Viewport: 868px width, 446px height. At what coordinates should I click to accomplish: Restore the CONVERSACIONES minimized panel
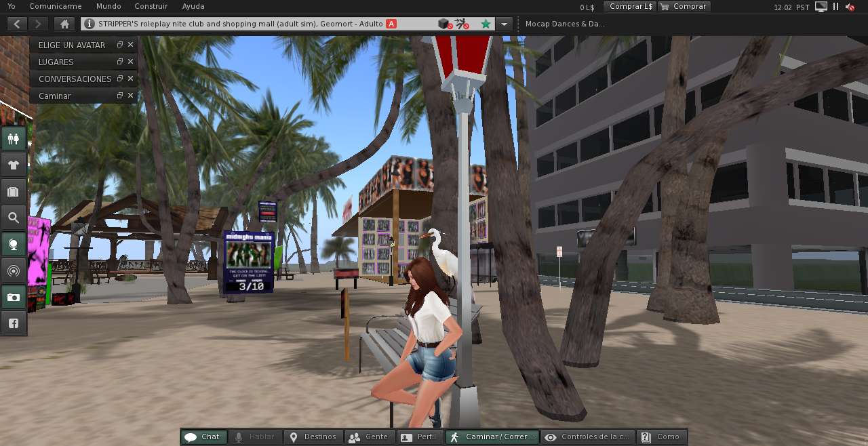pos(119,79)
